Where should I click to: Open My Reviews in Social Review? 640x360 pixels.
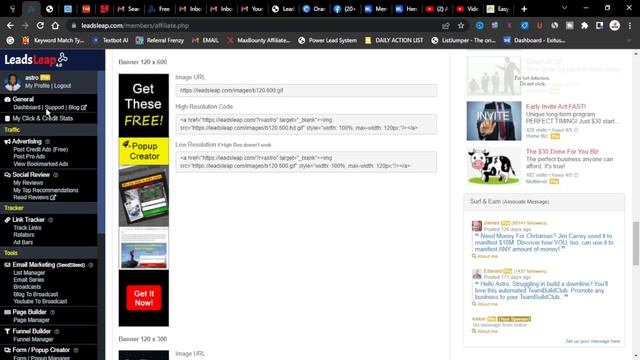tap(28, 183)
